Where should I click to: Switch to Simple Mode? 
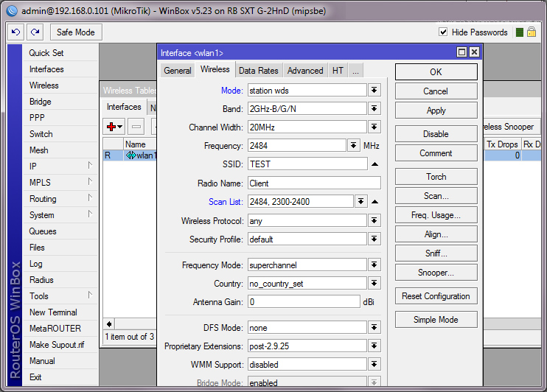pyautogui.click(x=436, y=320)
